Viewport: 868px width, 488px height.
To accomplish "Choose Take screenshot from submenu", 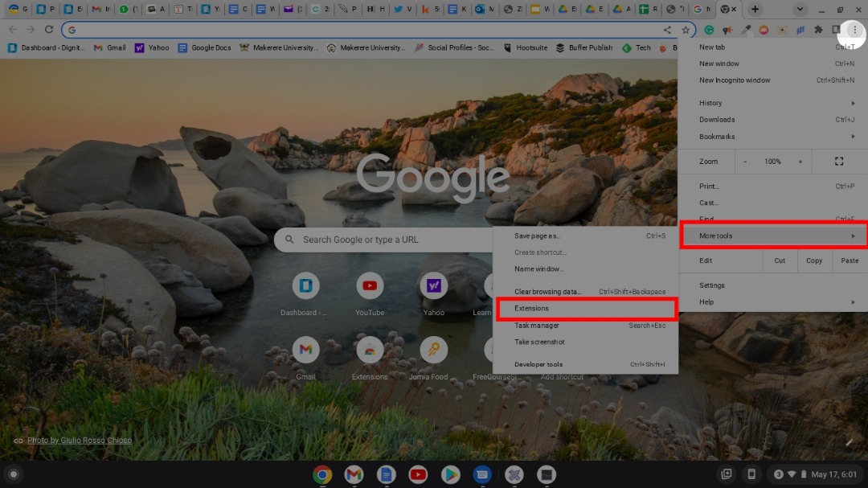I will pos(586,342).
